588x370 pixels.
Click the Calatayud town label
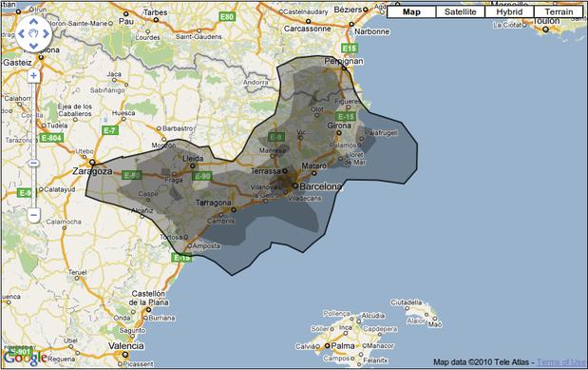(60, 189)
